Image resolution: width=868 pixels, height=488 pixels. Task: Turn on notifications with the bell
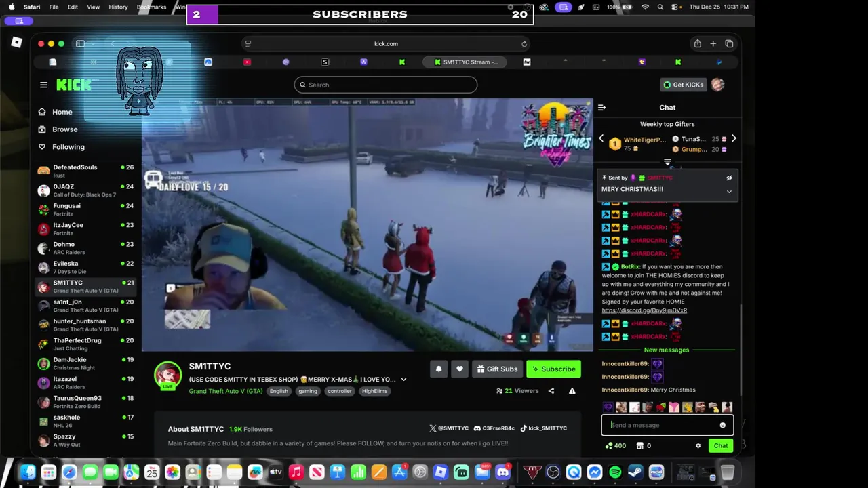click(439, 369)
